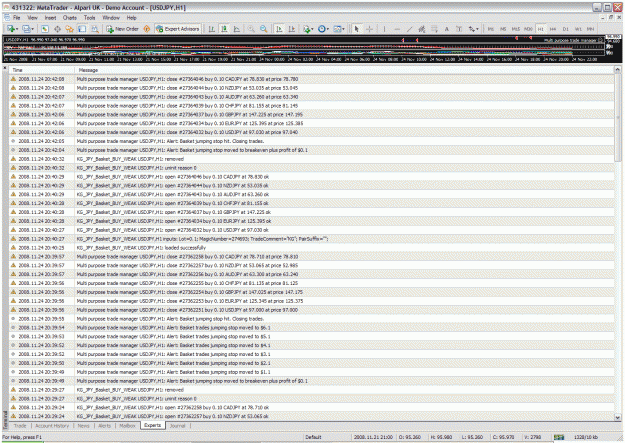Open the Templates dropdown icon
The image size is (625, 443).
tap(339, 29)
